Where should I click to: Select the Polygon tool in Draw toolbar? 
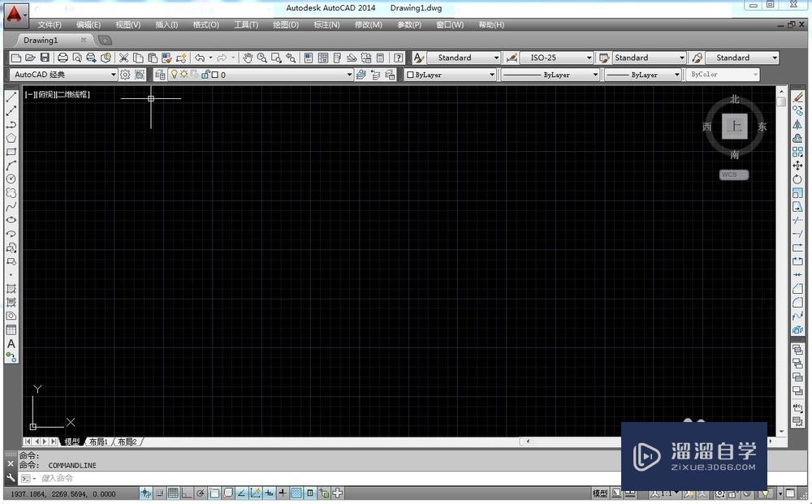(11, 138)
